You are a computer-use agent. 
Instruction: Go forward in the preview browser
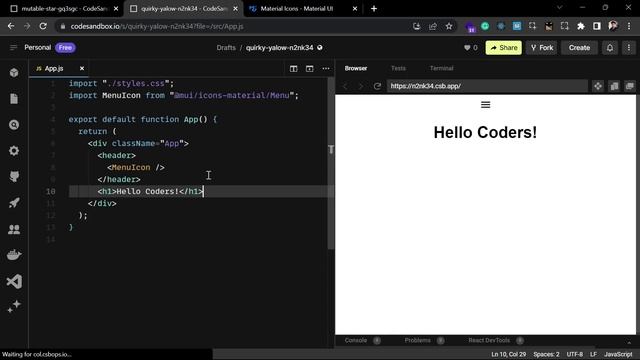click(x=361, y=86)
